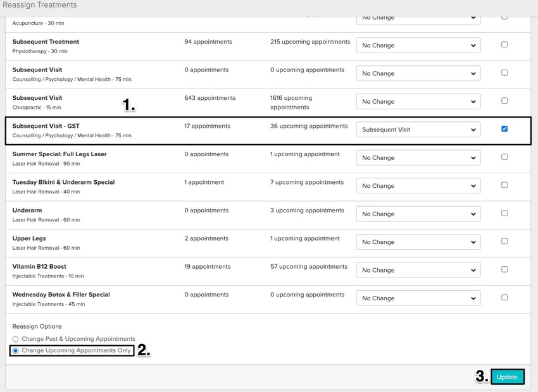Click the 'Tuesday Bikini & Underarm Special' name

click(63, 182)
